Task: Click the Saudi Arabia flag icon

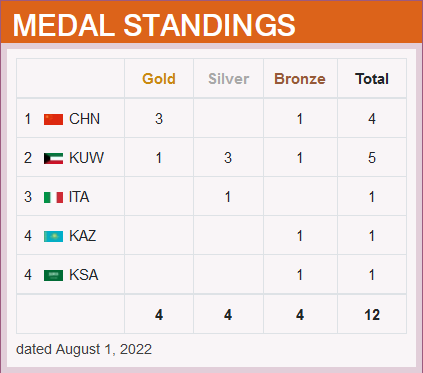Action: click(53, 275)
